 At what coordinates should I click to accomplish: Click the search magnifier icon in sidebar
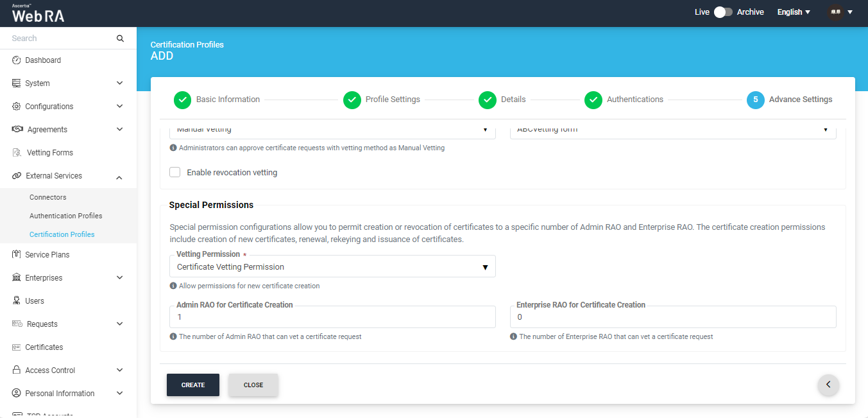pyautogui.click(x=120, y=39)
